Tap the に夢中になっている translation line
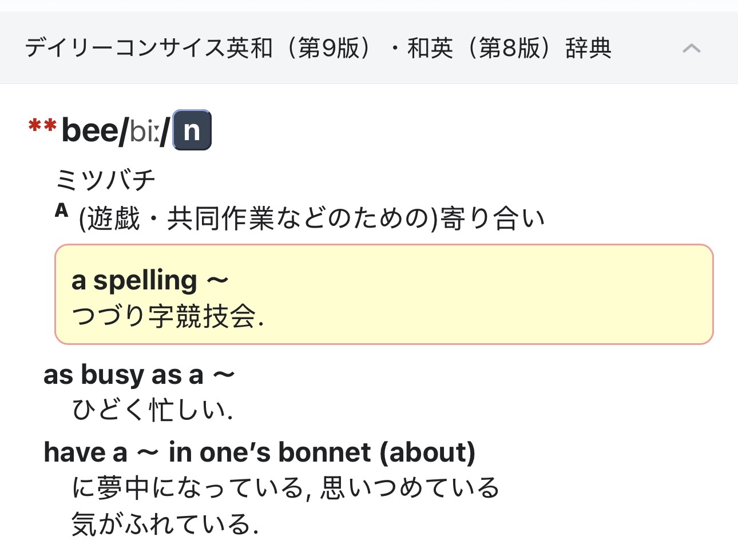Viewport: 738px width, 560px height. (x=285, y=488)
